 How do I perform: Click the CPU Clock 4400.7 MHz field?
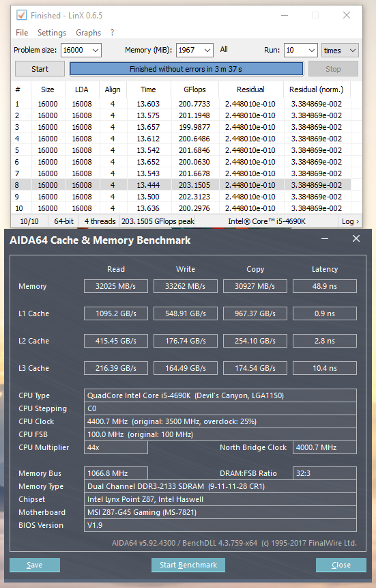coord(220,421)
